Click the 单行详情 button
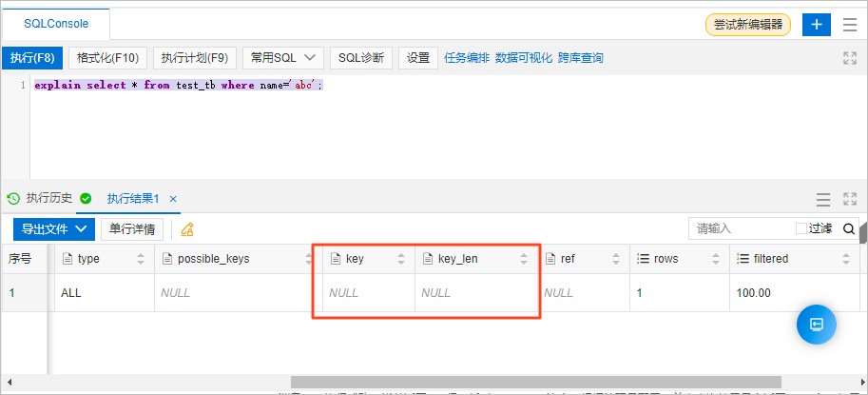Screen dimensions: 868x395 point(132,229)
